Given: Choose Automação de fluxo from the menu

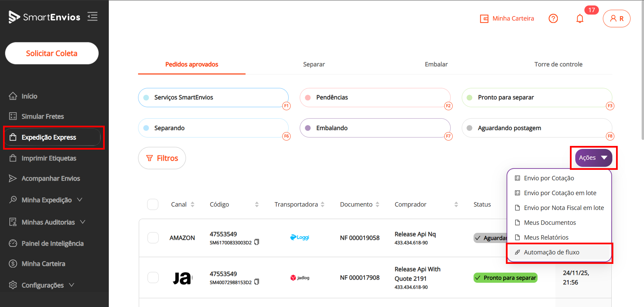Looking at the screenshot, I should (x=551, y=252).
